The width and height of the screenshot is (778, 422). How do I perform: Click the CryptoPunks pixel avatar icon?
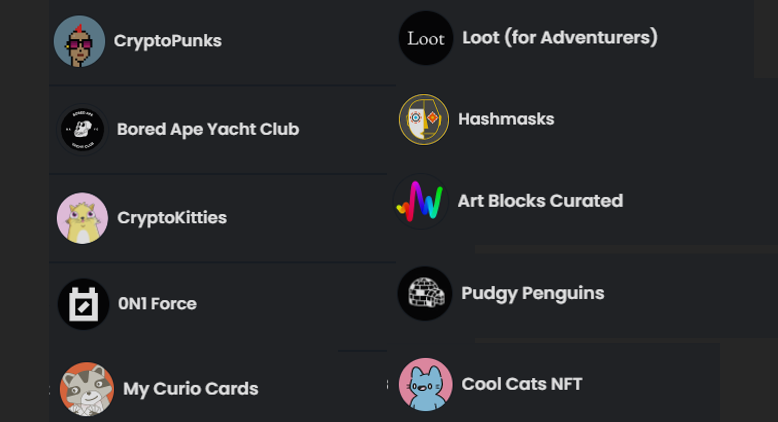tap(79, 41)
